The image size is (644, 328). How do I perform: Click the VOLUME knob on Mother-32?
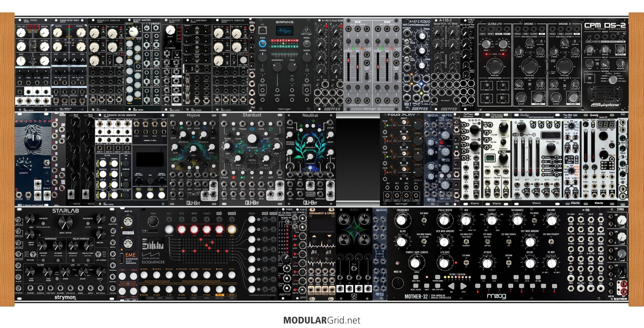[x=550, y=220]
